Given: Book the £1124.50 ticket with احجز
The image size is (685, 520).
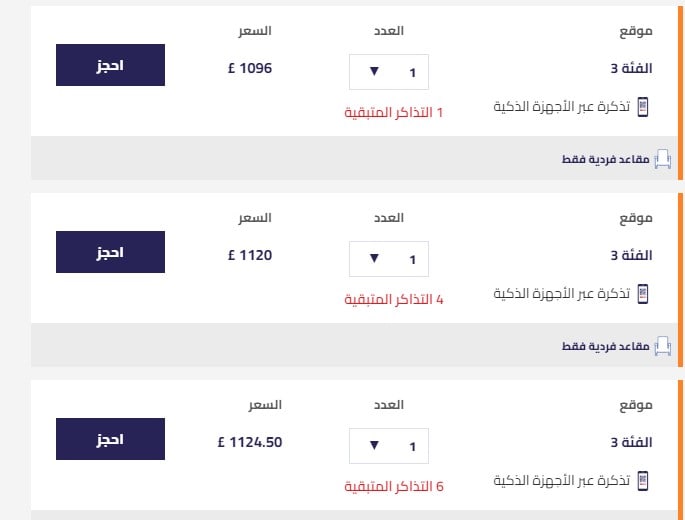Looking at the screenshot, I should pyautogui.click(x=110, y=439).
